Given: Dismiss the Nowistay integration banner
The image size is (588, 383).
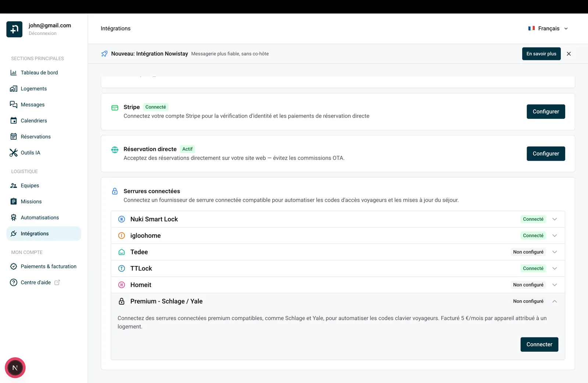Looking at the screenshot, I should tap(569, 54).
